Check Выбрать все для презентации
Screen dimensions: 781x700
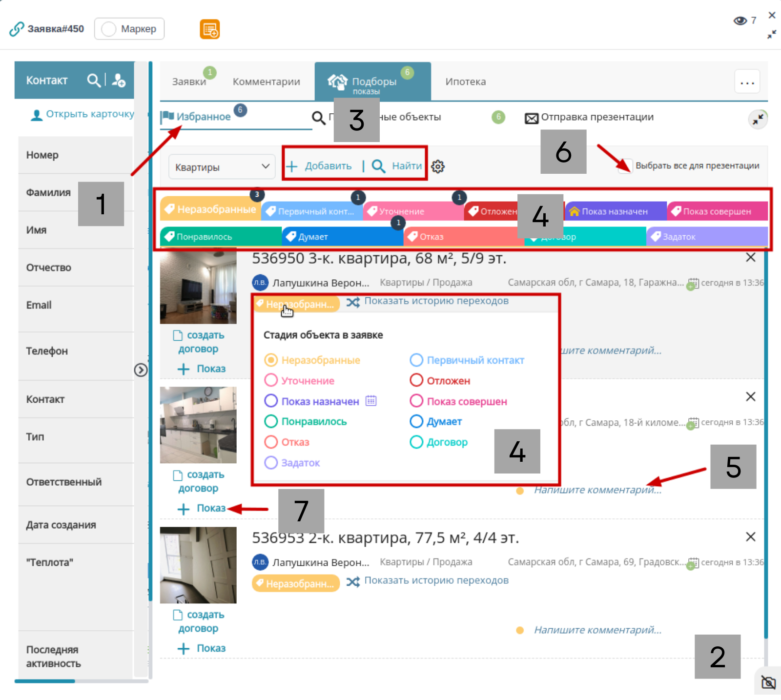click(625, 165)
